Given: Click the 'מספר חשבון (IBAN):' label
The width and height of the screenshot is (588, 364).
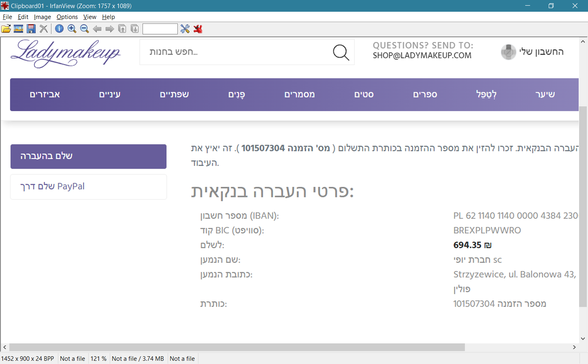Looking at the screenshot, I should point(240,216).
